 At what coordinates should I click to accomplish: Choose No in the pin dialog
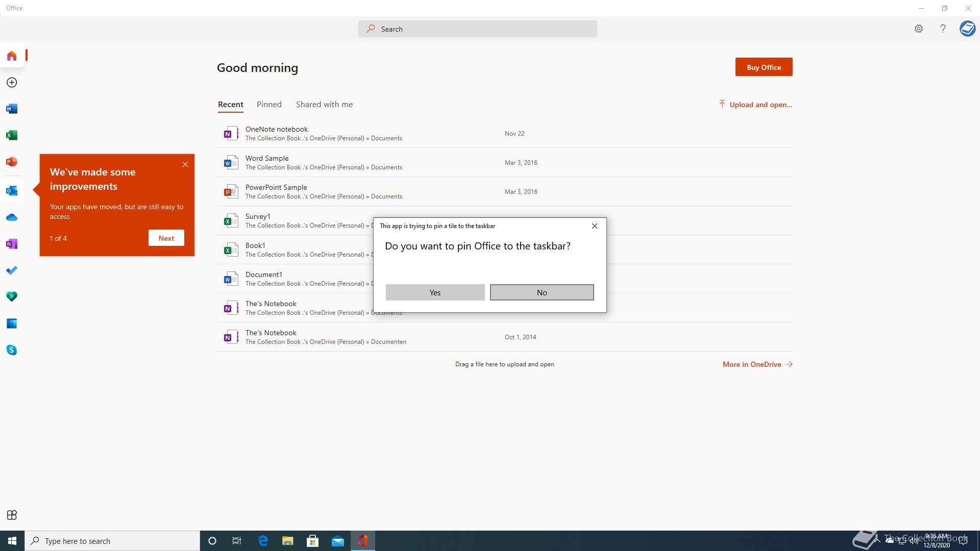[542, 292]
